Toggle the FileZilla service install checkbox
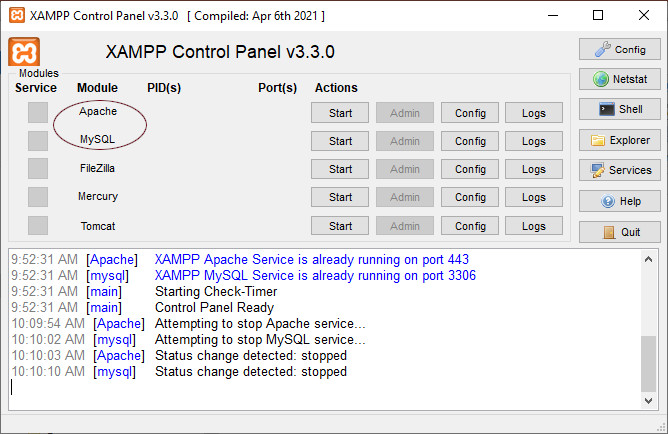668x434 pixels. coord(38,169)
